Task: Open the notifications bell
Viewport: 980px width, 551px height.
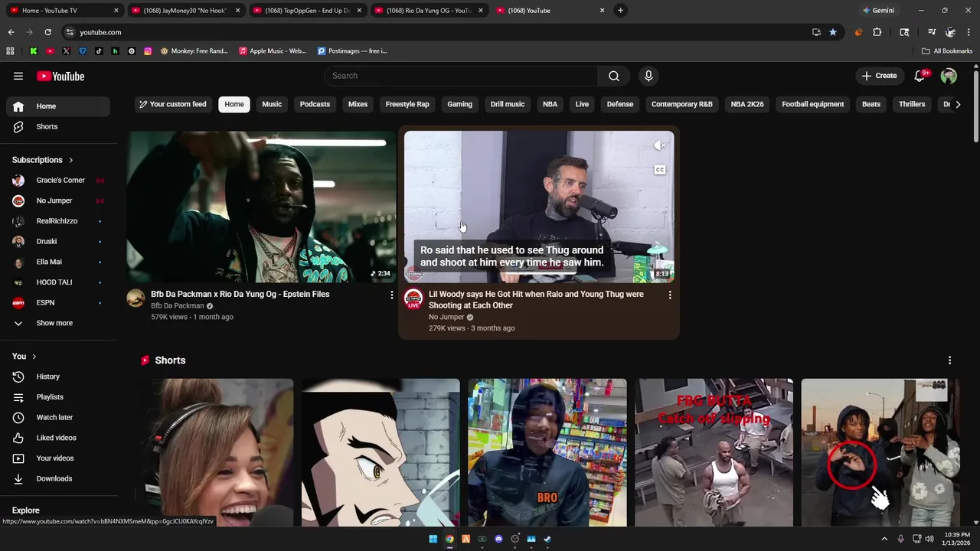Action: point(920,76)
